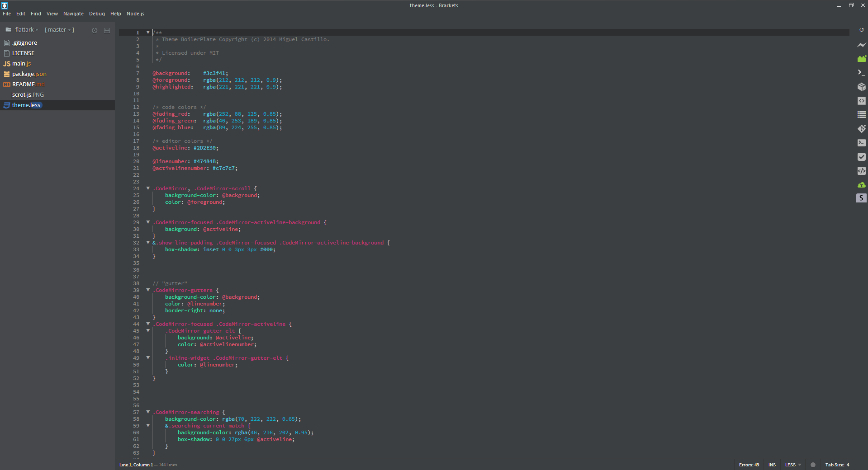The image size is (868, 470).
Task: Click the Brackets app icon in title bar
Action: click(x=5, y=5)
